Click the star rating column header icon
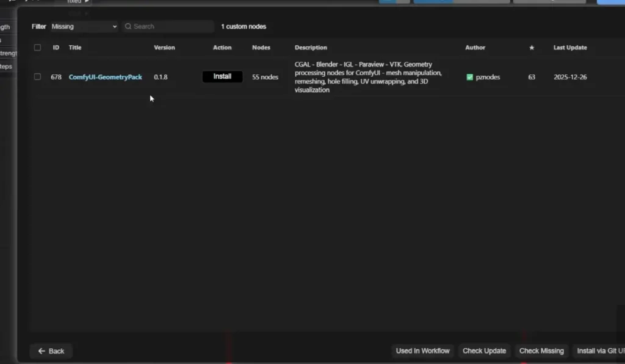625x364 pixels. tap(532, 48)
